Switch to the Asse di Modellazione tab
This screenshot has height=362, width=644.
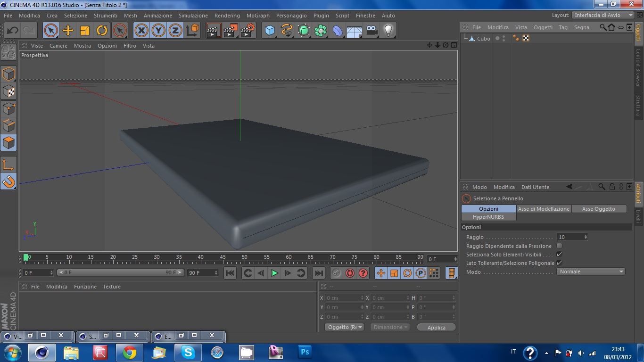[544, 209]
